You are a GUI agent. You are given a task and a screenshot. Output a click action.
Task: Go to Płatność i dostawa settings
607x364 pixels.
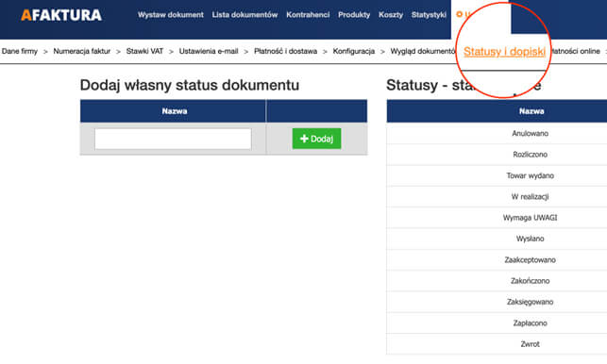[285, 51]
